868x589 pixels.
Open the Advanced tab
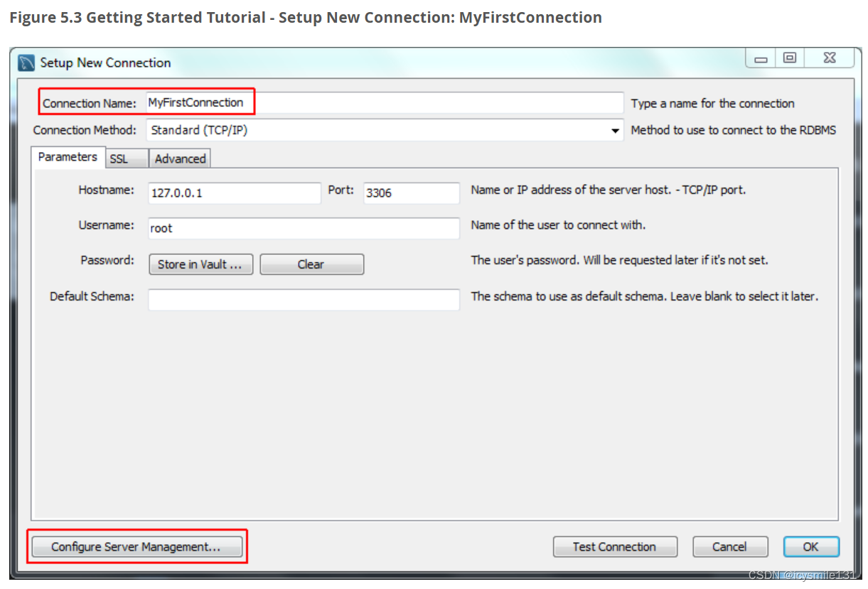point(180,159)
